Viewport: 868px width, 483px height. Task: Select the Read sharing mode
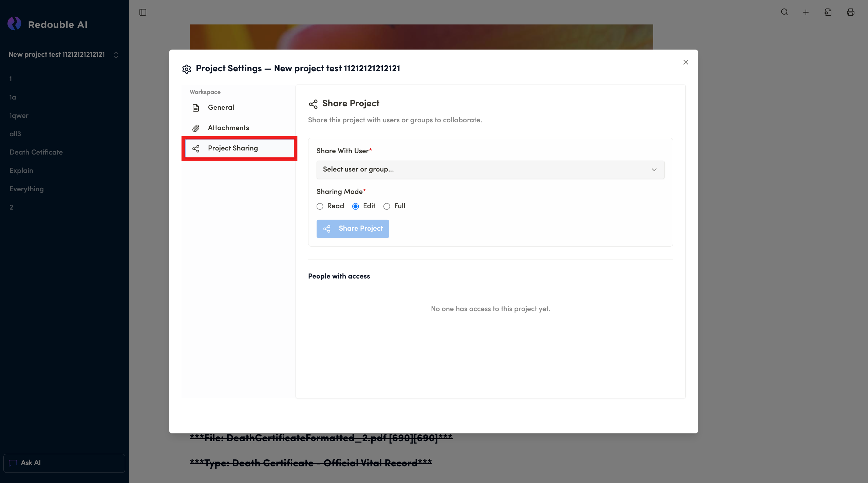[x=320, y=207]
